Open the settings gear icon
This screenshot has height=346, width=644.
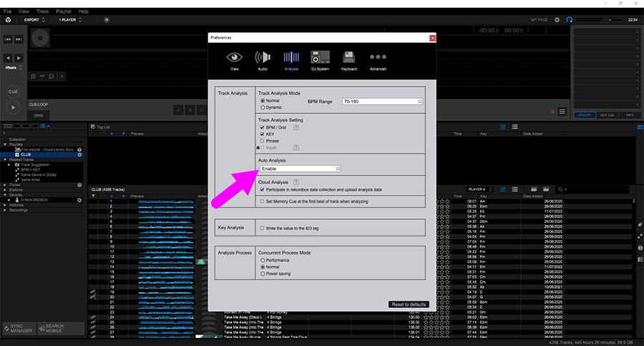tap(557, 20)
